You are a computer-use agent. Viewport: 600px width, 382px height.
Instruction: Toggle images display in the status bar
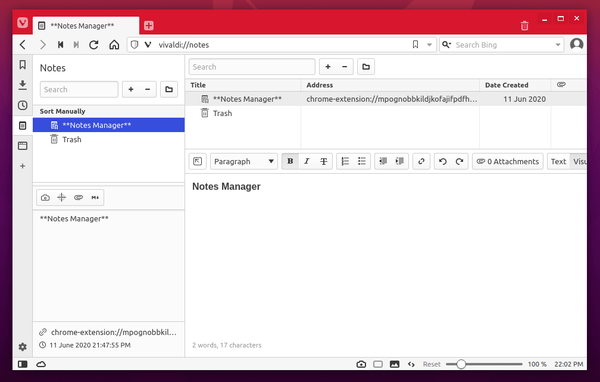395,364
